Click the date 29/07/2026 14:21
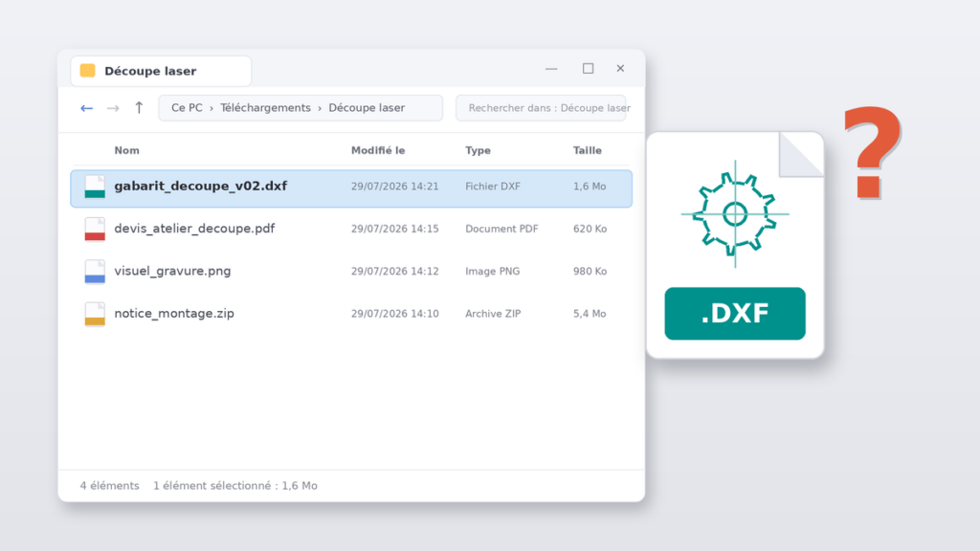 click(x=395, y=187)
